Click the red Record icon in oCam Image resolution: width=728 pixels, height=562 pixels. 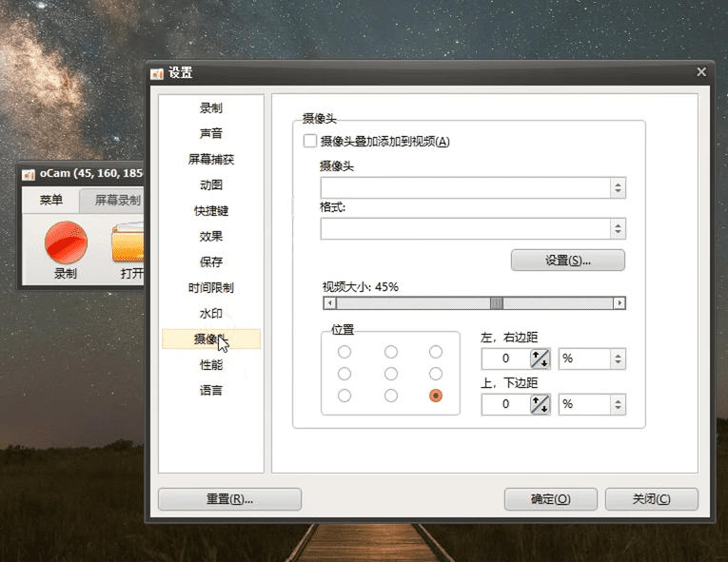click(x=66, y=242)
